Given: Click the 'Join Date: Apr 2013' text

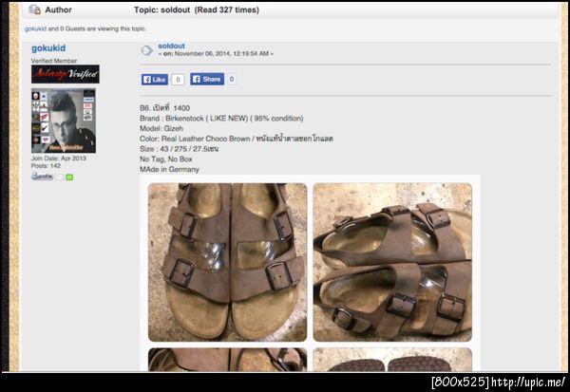Looking at the screenshot, I should tap(59, 159).
